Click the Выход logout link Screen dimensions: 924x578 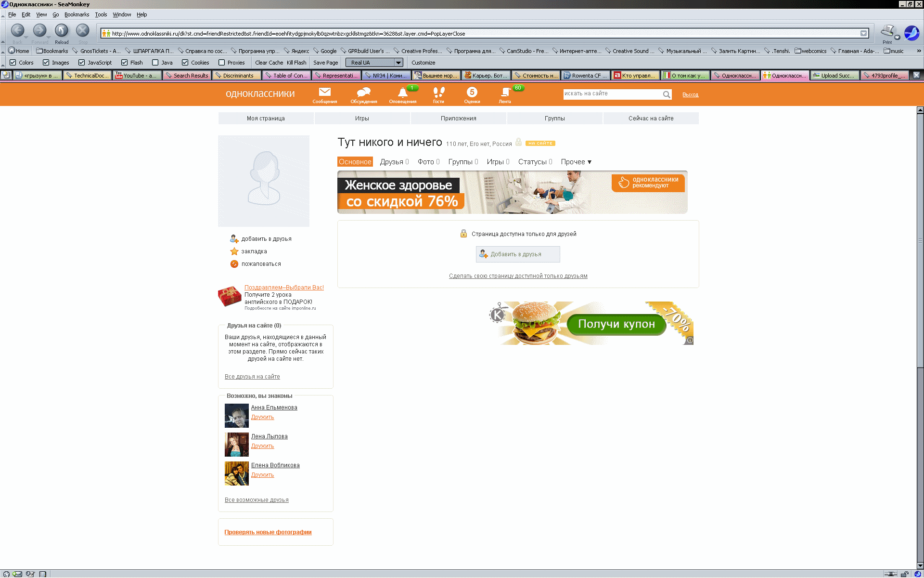690,94
